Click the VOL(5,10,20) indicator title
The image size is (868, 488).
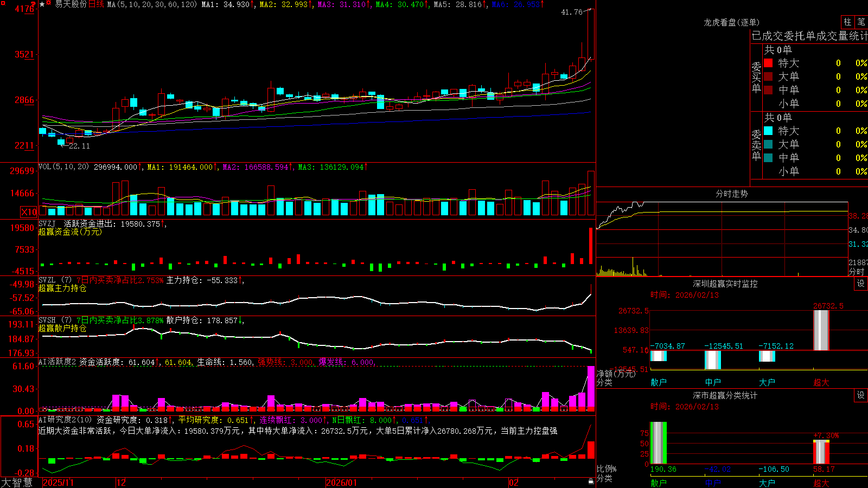pyautogui.click(x=63, y=167)
